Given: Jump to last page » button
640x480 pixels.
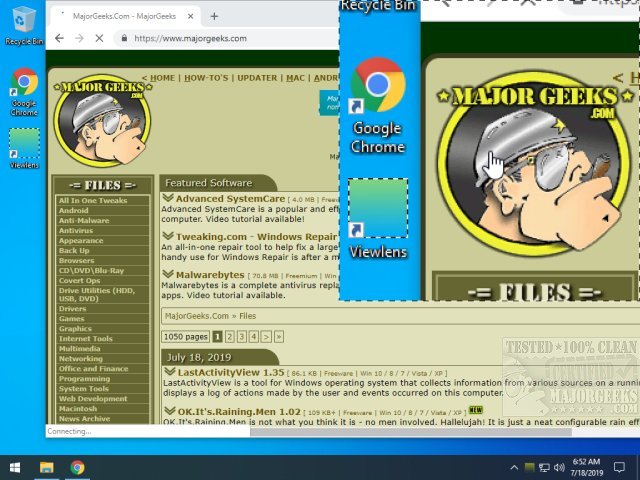Looking at the screenshot, I should tap(279, 337).
